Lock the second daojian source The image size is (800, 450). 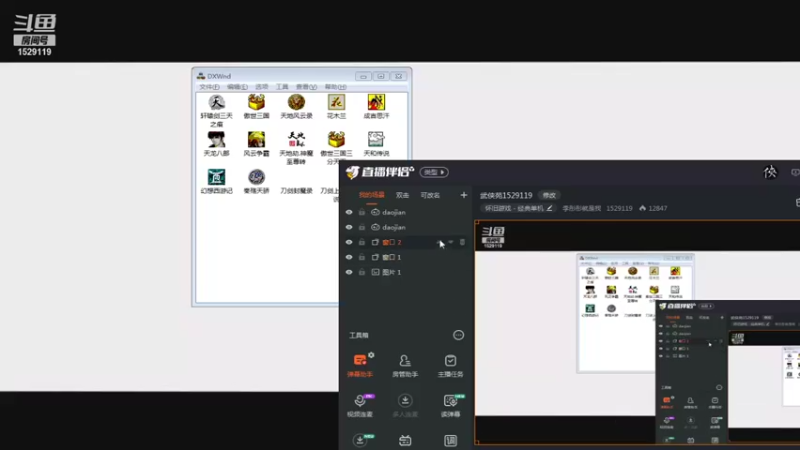(362, 227)
